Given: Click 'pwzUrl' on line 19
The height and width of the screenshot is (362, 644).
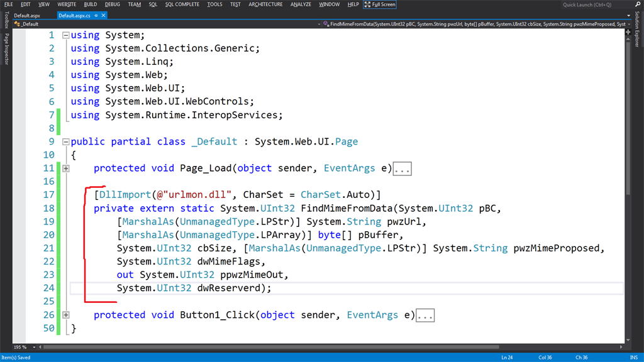Looking at the screenshot, I should tap(404, 222).
